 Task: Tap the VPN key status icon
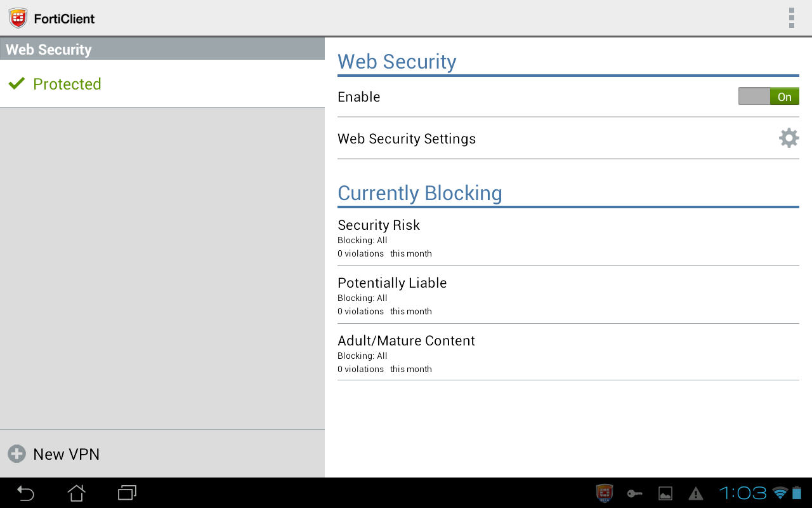(x=634, y=493)
